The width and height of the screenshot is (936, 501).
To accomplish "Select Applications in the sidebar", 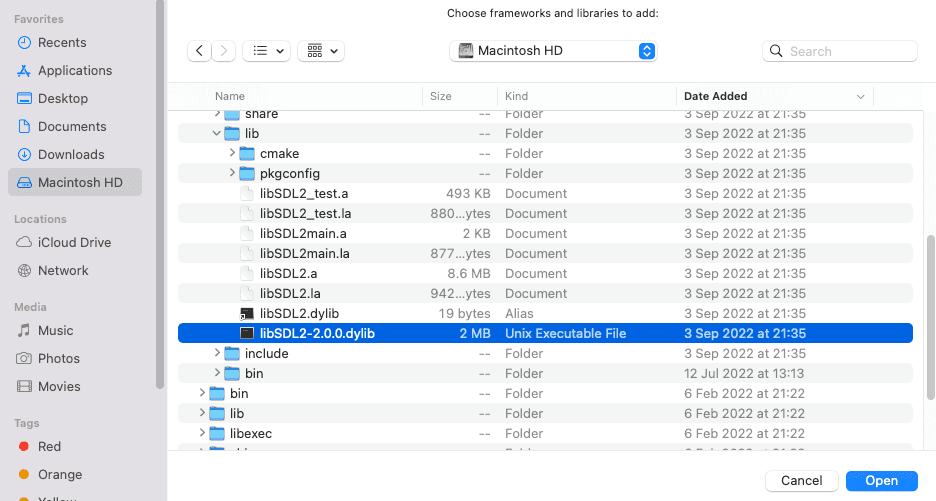I will tap(74, 71).
